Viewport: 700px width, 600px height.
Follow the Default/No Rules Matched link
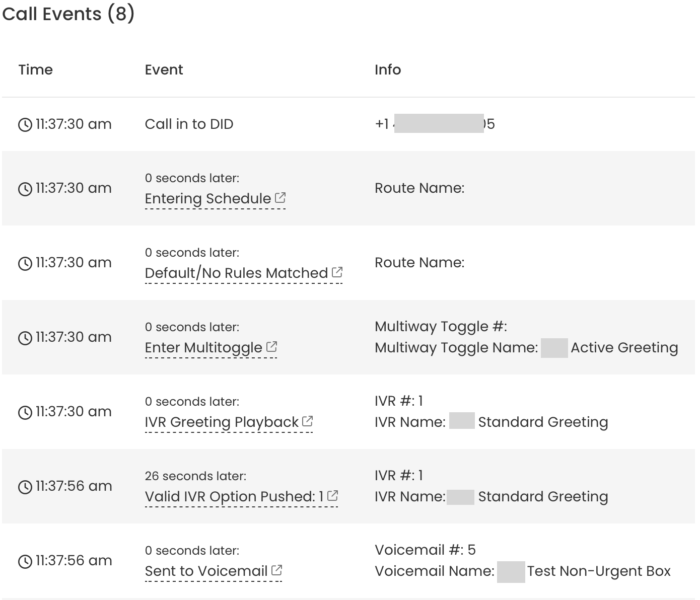pos(237,273)
